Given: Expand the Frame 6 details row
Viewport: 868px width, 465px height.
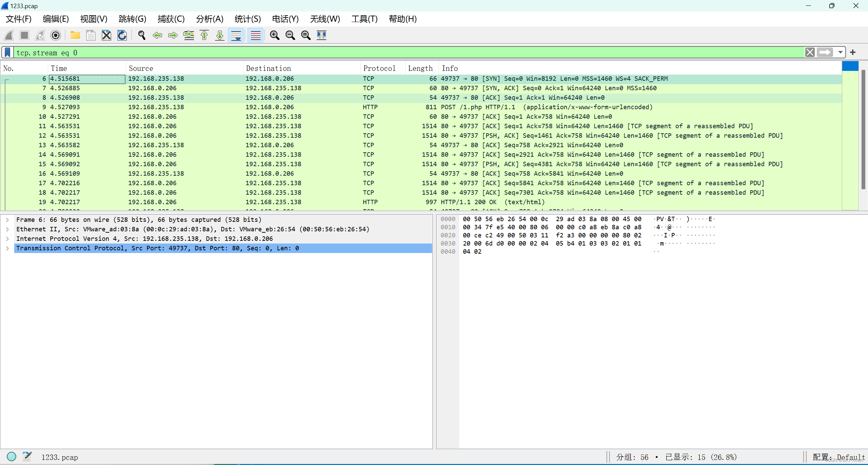Looking at the screenshot, I should [x=7, y=219].
